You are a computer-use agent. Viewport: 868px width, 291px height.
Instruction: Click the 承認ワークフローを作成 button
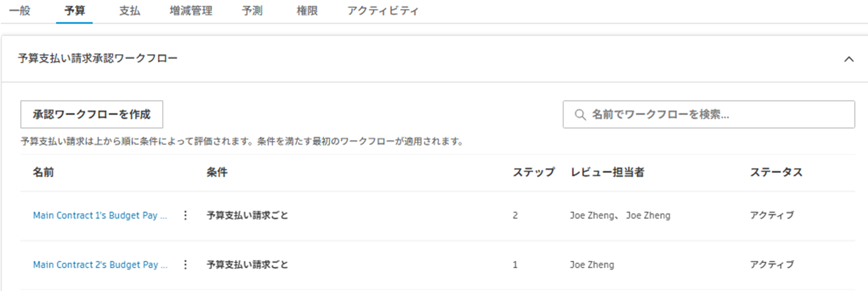[x=92, y=114]
